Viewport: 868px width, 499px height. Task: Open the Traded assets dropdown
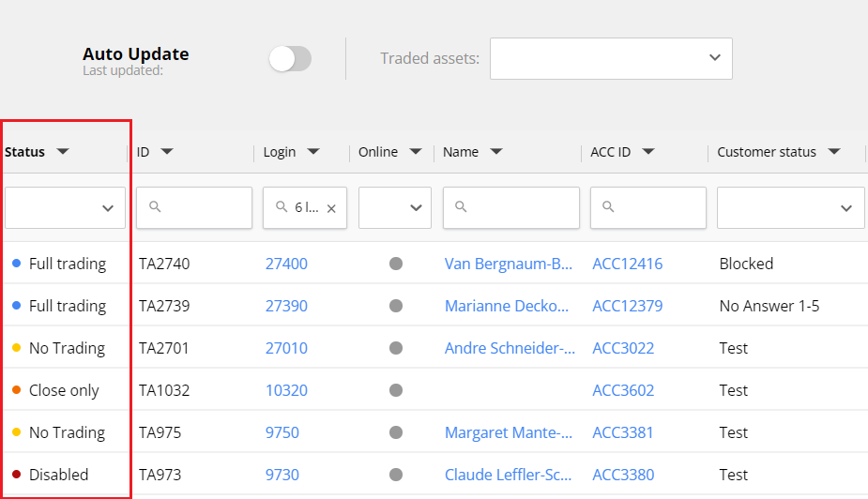click(611, 58)
